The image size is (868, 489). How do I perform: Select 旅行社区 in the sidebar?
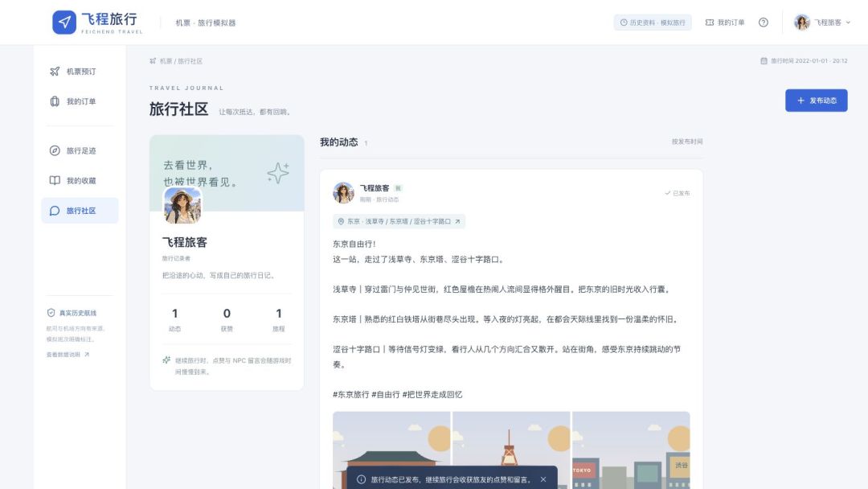point(80,211)
